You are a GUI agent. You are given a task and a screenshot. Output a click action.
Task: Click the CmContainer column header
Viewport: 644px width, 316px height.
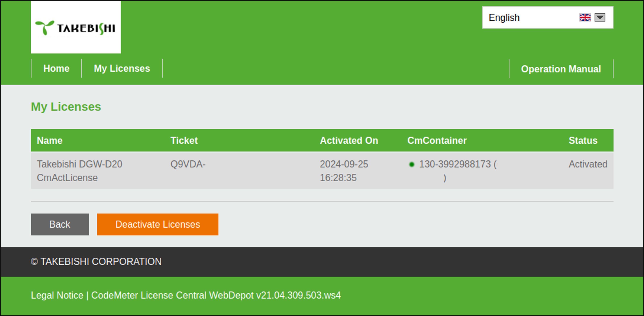tap(437, 141)
